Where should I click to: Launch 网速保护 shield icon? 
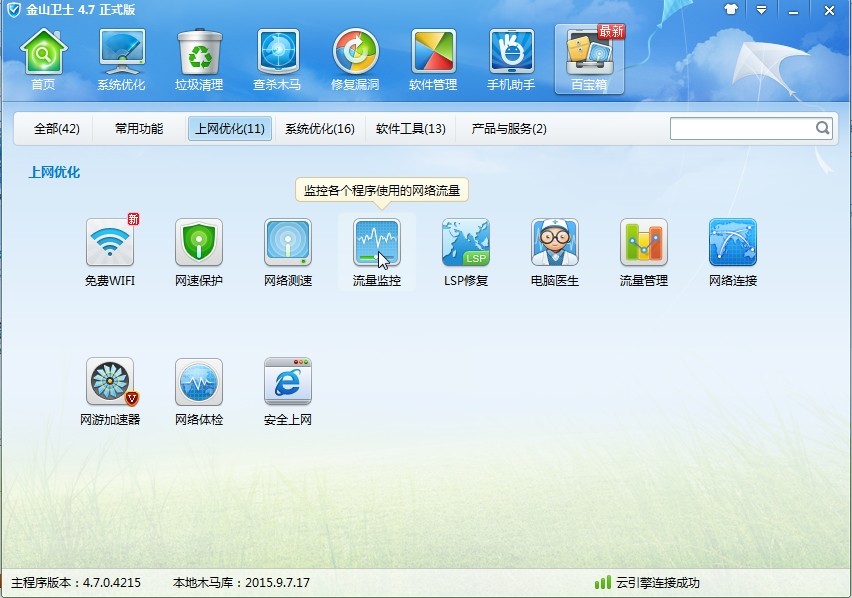[x=199, y=243]
